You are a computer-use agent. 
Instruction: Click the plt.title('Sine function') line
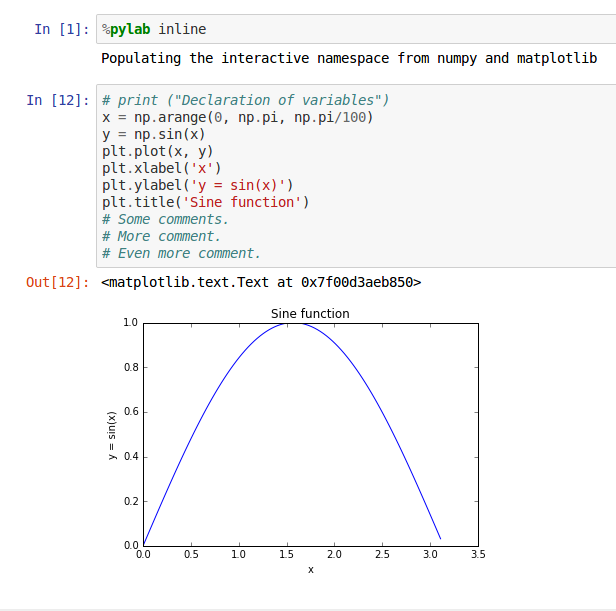205,202
